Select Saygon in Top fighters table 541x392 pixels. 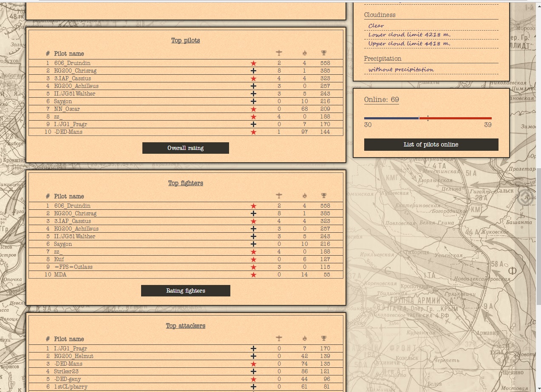click(x=63, y=244)
